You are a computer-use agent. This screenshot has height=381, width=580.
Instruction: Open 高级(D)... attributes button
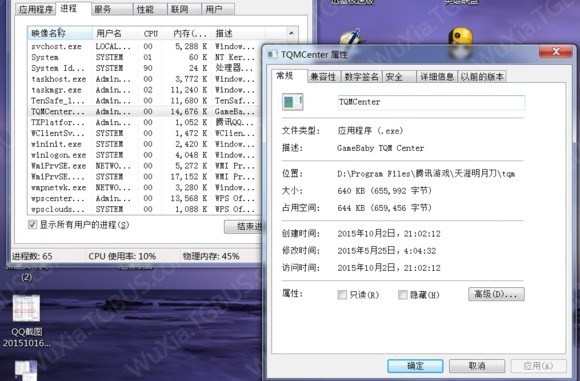[x=496, y=294]
